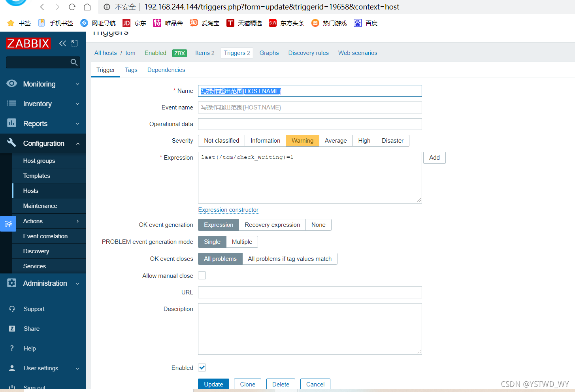Click the browser forward arrow

pyautogui.click(x=57, y=7)
